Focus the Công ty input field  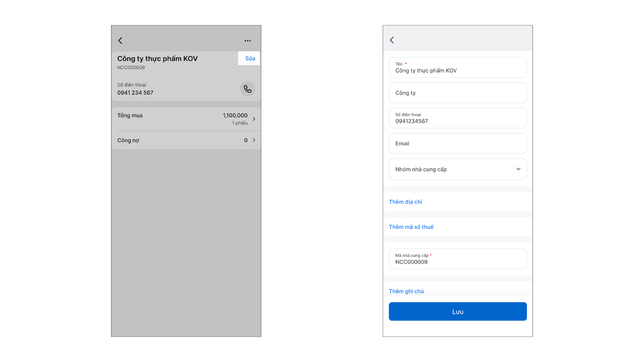click(458, 93)
